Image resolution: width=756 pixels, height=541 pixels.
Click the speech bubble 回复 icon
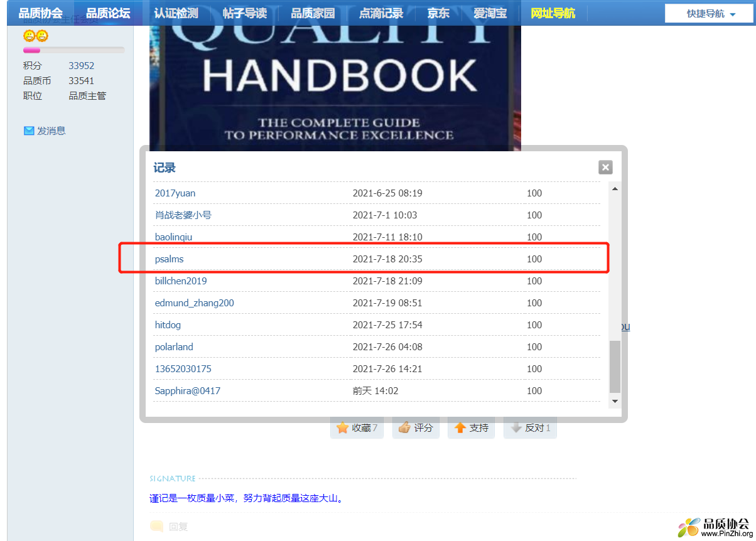click(x=157, y=527)
